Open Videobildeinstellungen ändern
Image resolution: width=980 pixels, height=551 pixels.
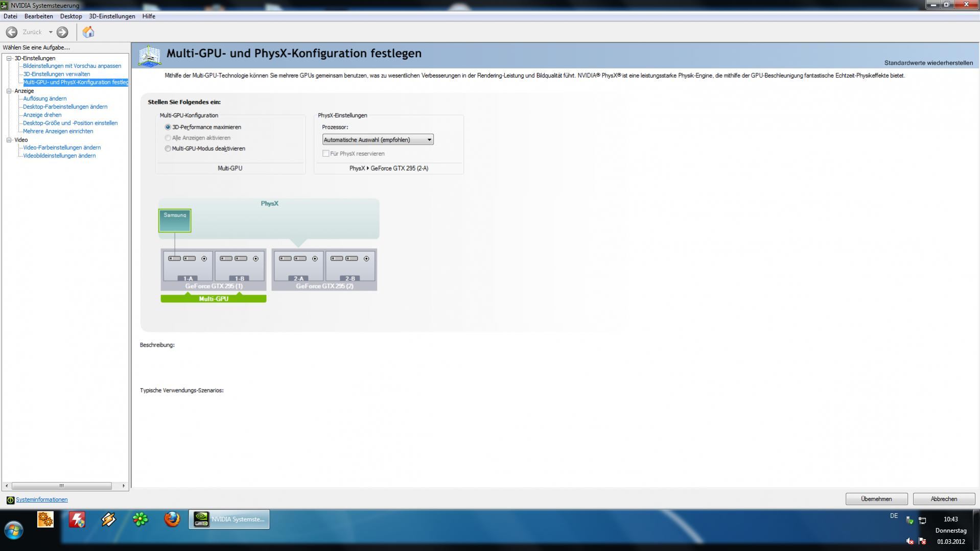pyautogui.click(x=59, y=156)
